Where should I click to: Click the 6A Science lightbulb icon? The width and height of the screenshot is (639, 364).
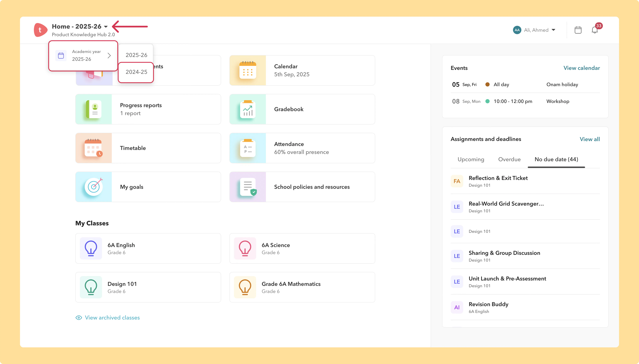[x=245, y=248]
